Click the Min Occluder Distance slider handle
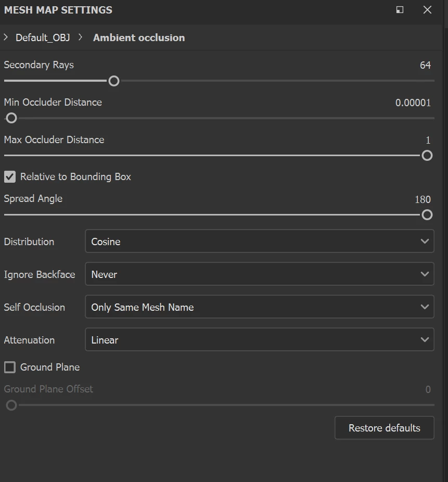Screen dimensions: 448x482 tap(11, 118)
